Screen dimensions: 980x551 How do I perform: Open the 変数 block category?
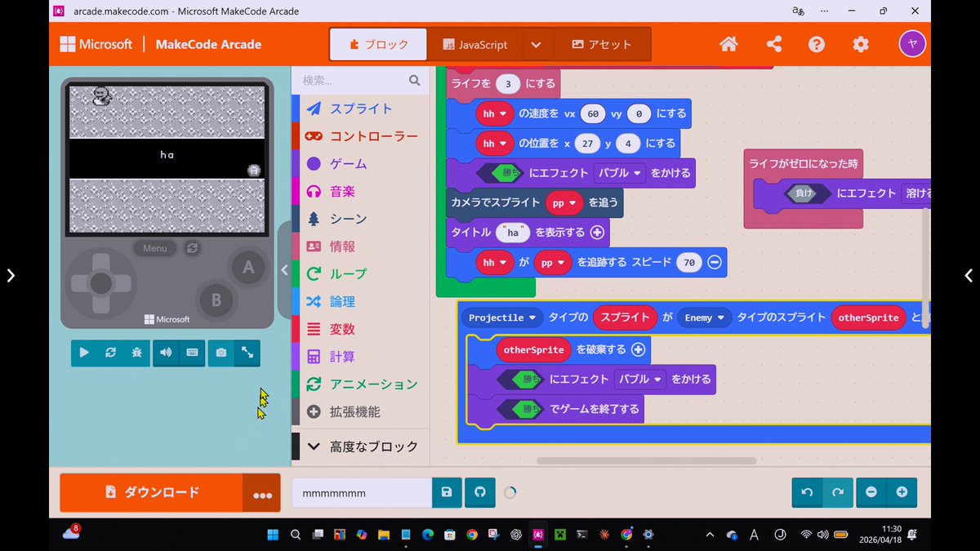(x=360, y=329)
